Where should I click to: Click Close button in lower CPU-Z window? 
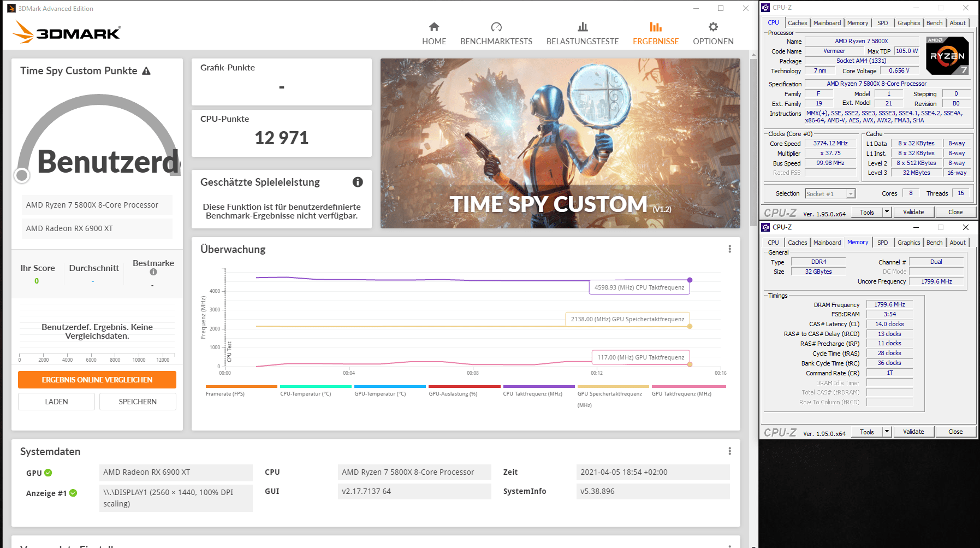pyautogui.click(x=955, y=432)
